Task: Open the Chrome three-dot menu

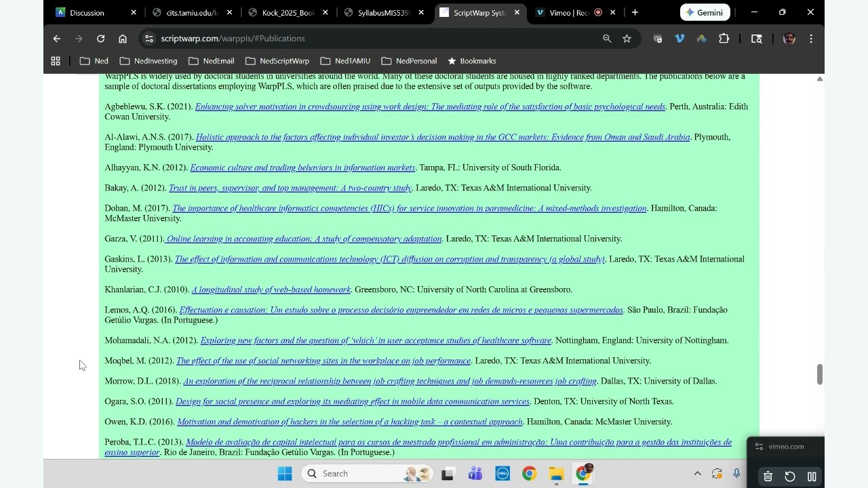Action: pyautogui.click(x=811, y=39)
